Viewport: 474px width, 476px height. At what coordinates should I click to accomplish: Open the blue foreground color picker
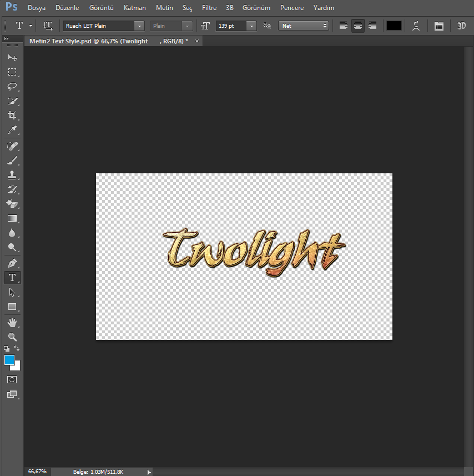tap(9, 360)
